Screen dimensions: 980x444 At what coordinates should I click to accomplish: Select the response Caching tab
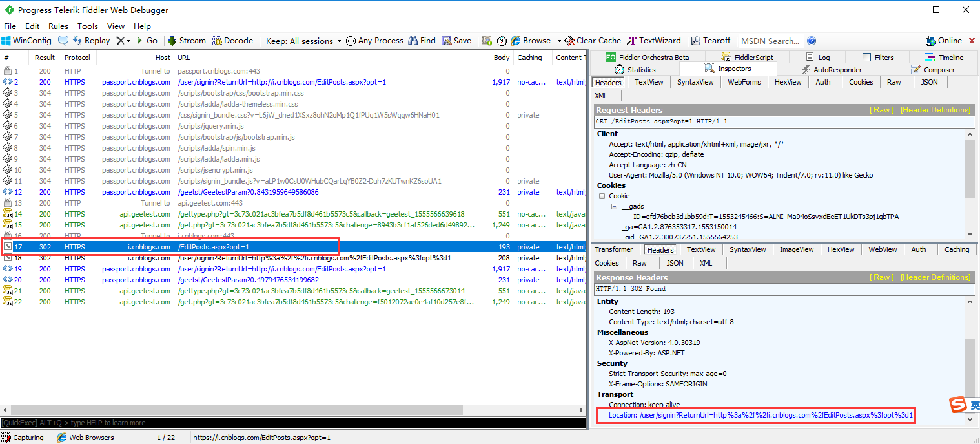point(957,249)
